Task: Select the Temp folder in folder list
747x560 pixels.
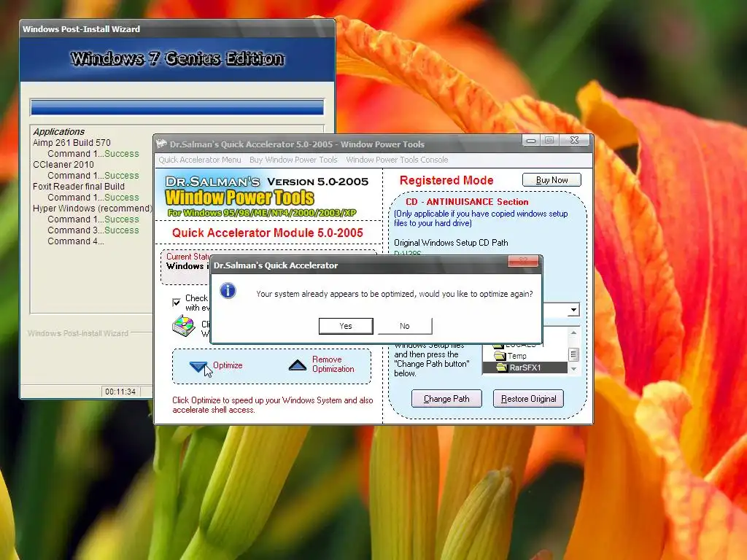Action: [517, 356]
